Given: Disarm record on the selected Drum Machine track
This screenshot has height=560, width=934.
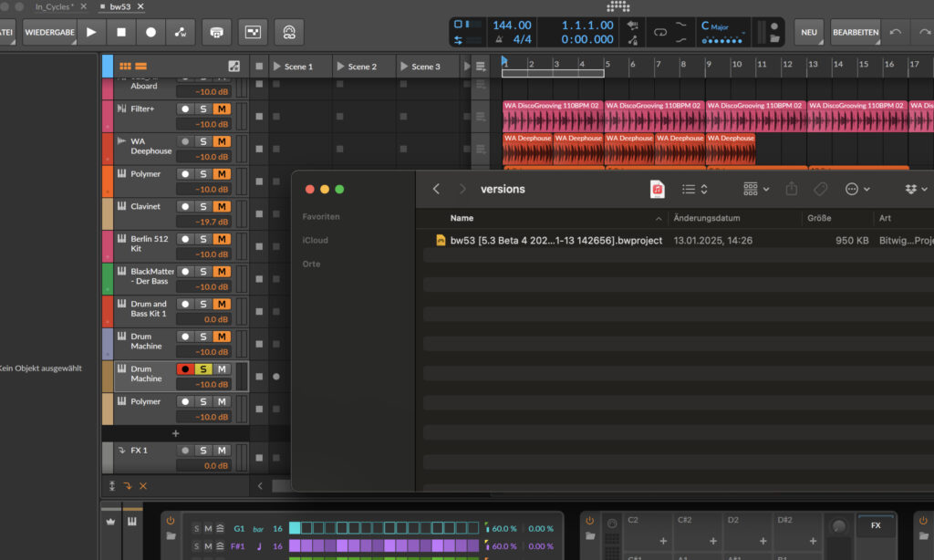Looking at the screenshot, I should pyautogui.click(x=185, y=369).
